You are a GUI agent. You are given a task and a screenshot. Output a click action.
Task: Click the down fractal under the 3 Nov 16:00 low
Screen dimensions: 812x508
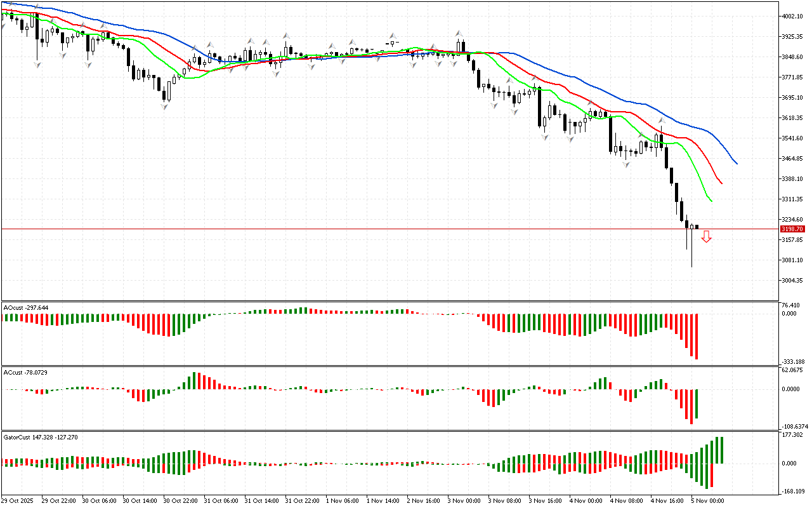[x=544, y=137]
